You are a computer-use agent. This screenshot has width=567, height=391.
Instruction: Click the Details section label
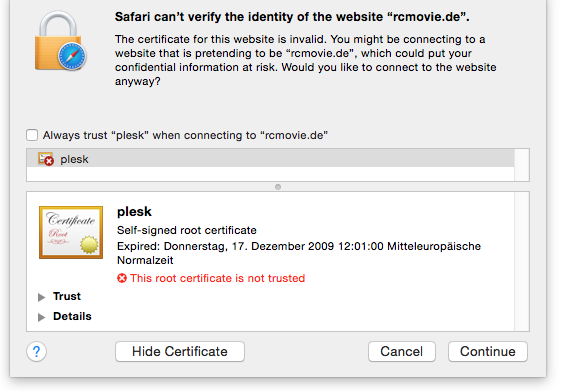pos(72,316)
